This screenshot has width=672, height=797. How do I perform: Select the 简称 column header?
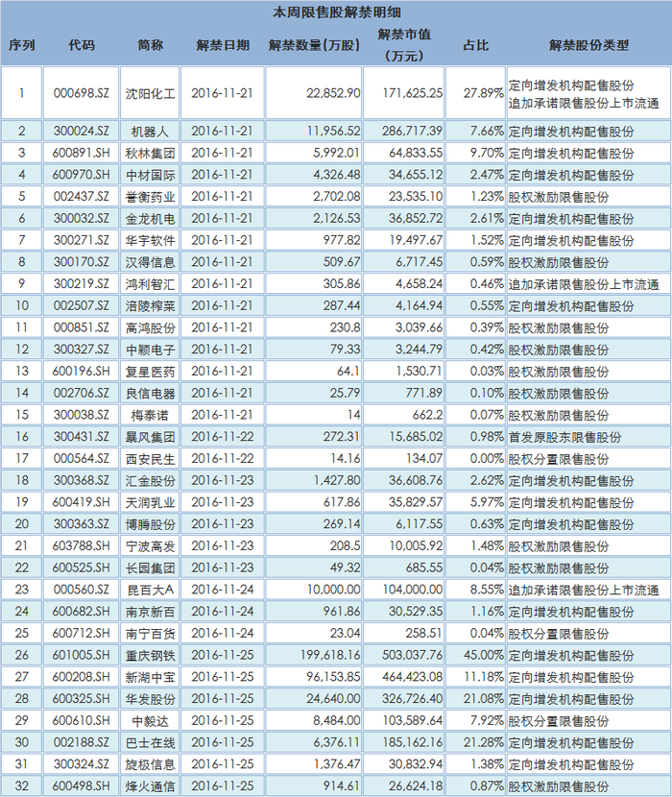click(x=151, y=45)
